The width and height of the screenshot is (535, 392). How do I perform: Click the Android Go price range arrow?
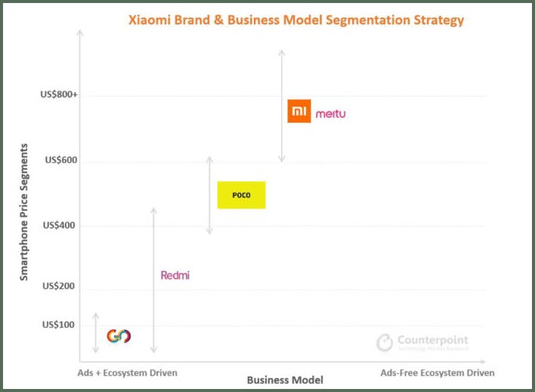click(95, 332)
